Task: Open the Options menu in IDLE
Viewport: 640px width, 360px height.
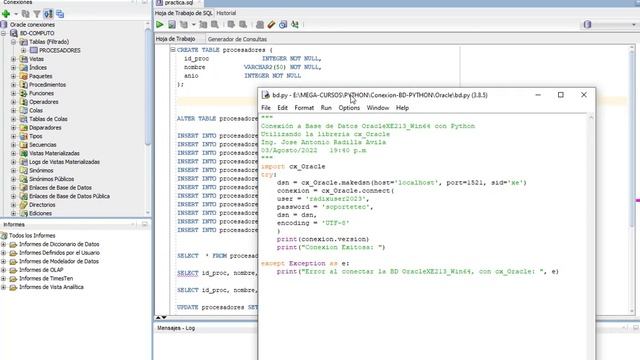Action: 349,108
